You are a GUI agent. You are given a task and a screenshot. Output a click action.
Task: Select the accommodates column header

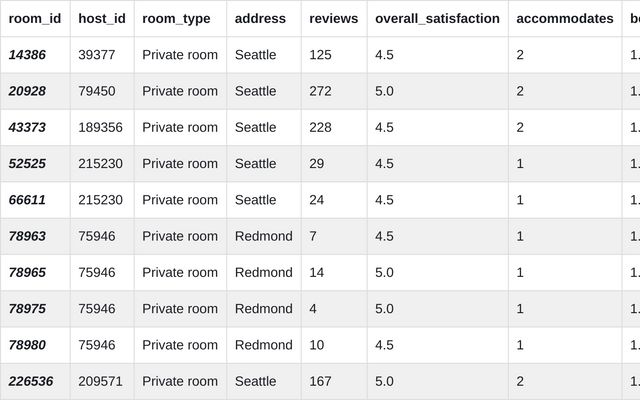[565, 18]
